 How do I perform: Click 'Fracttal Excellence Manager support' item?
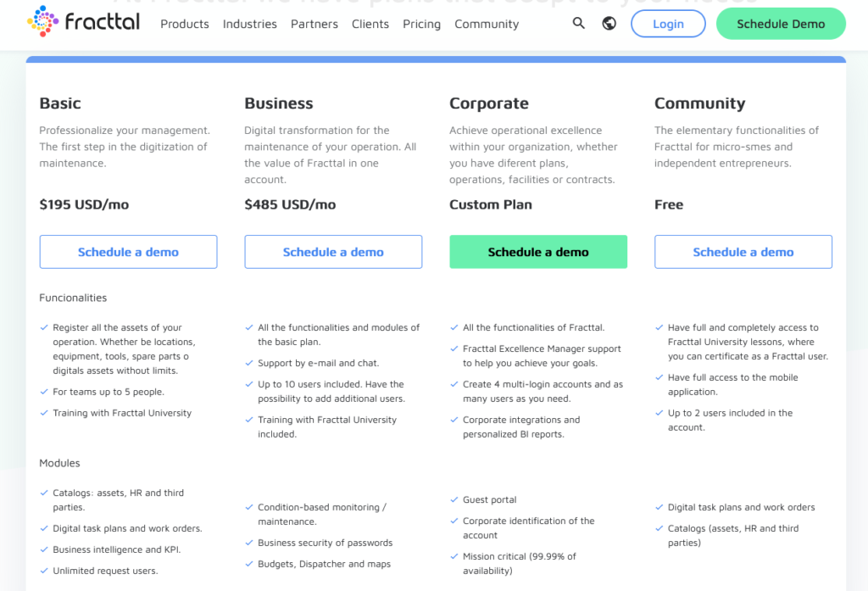pos(542,355)
